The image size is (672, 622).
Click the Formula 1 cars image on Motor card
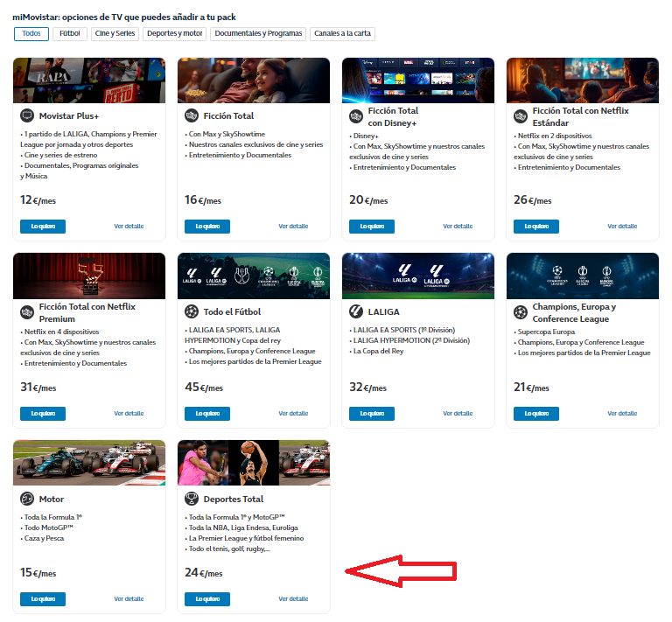(x=89, y=463)
